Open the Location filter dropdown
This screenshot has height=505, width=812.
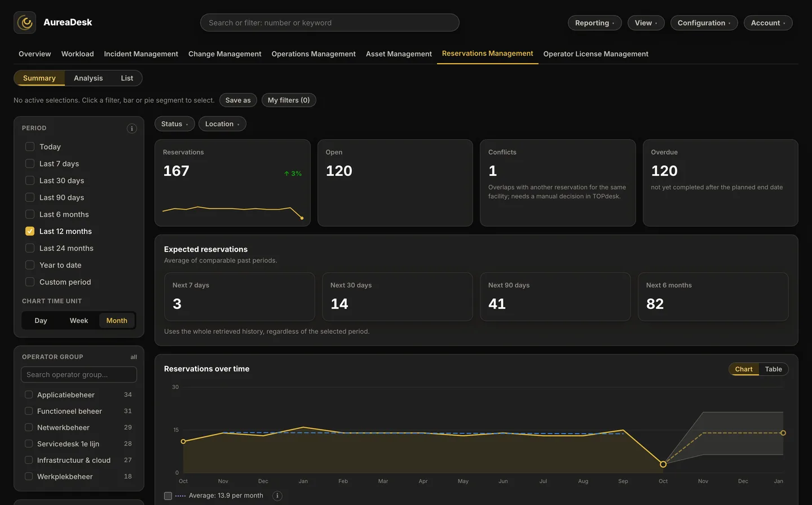click(x=222, y=124)
